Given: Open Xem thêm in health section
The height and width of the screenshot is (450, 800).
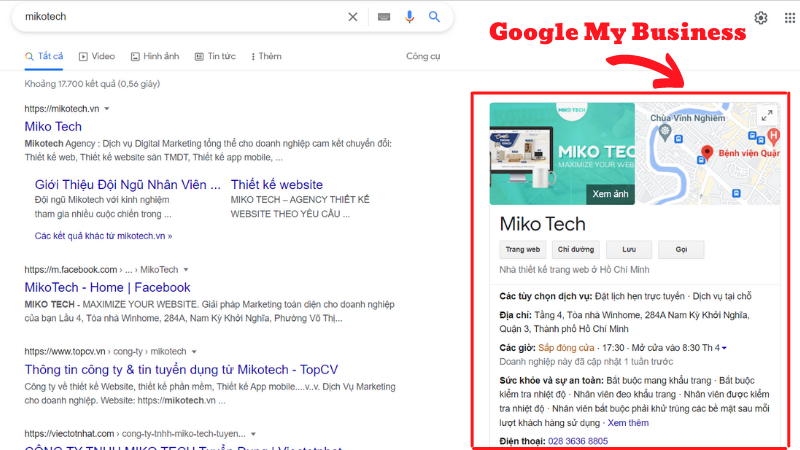Looking at the screenshot, I should click(x=628, y=423).
